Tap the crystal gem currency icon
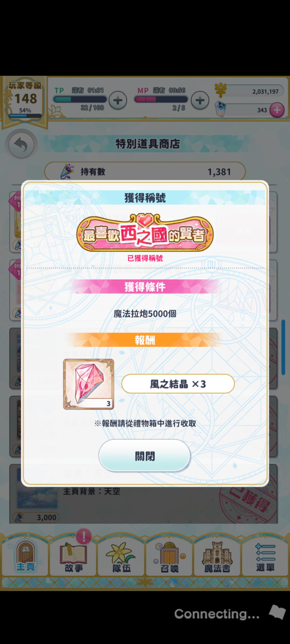Viewport: 290px width, 644px height. click(220, 109)
